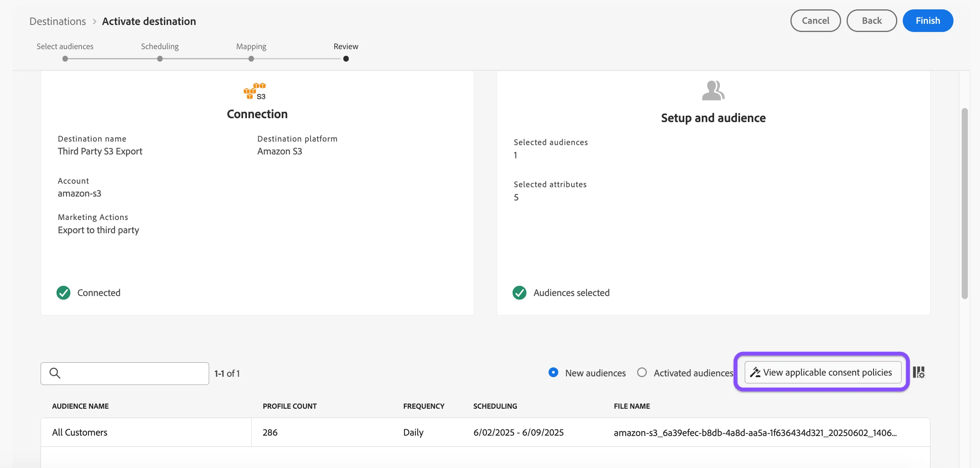
Task: Click the green Audiences selected checkmark icon
Action: 519,293
